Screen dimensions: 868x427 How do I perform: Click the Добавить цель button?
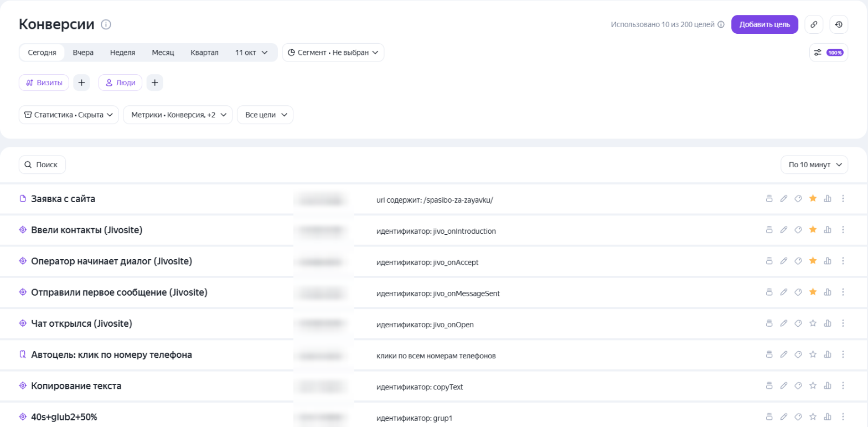pos(764,24)
